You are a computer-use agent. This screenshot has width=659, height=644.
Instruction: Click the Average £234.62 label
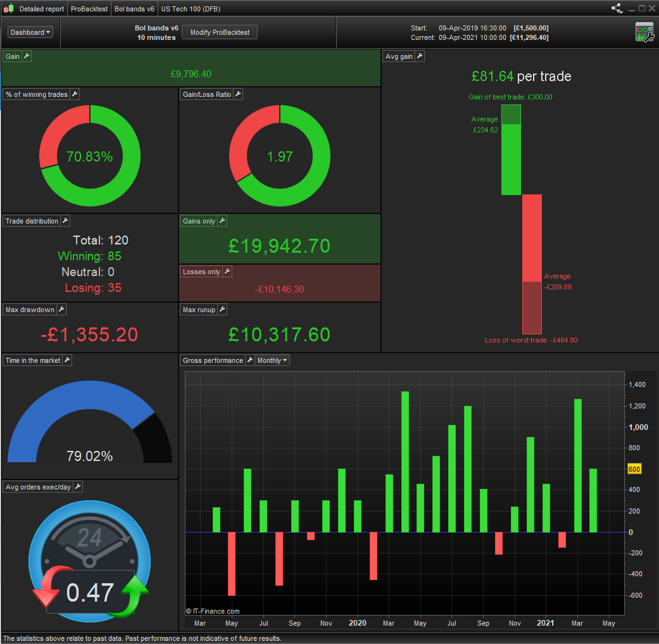coord(485,124)
